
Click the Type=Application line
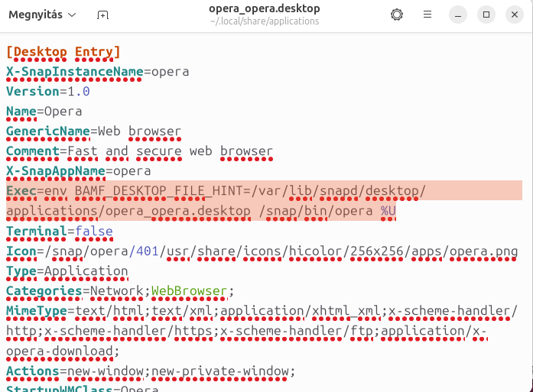pyautogui.click(x=67, y=272)
